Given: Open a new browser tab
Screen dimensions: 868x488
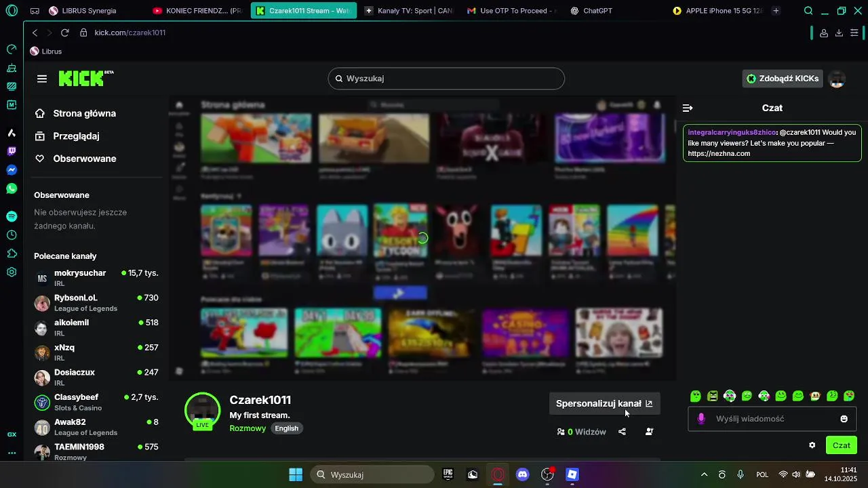Looking at the screenshot, I should [x=776, y=11].
